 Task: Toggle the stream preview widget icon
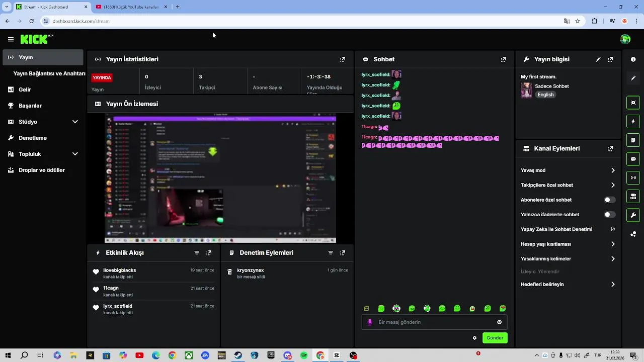[x=633, y=103]
